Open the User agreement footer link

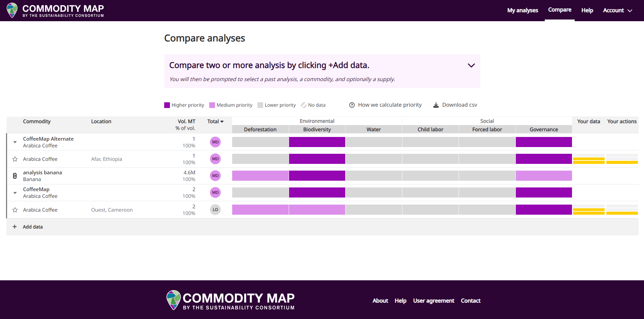click(x=434, y=300)
